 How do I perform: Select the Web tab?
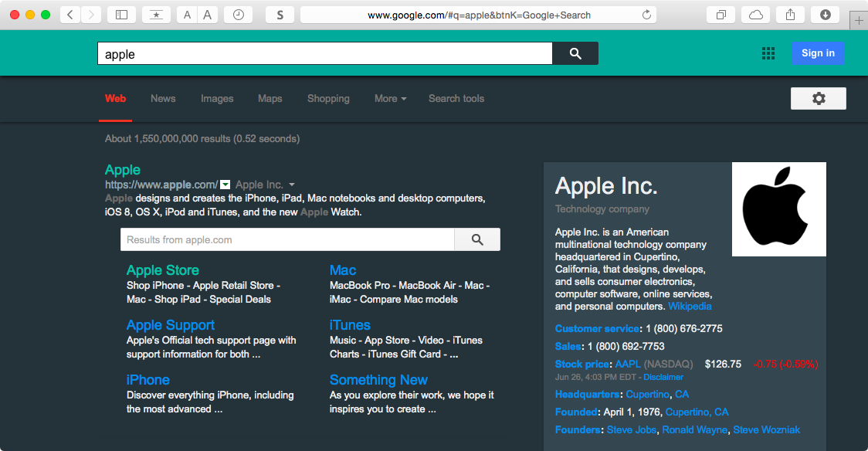pos(116,99)
